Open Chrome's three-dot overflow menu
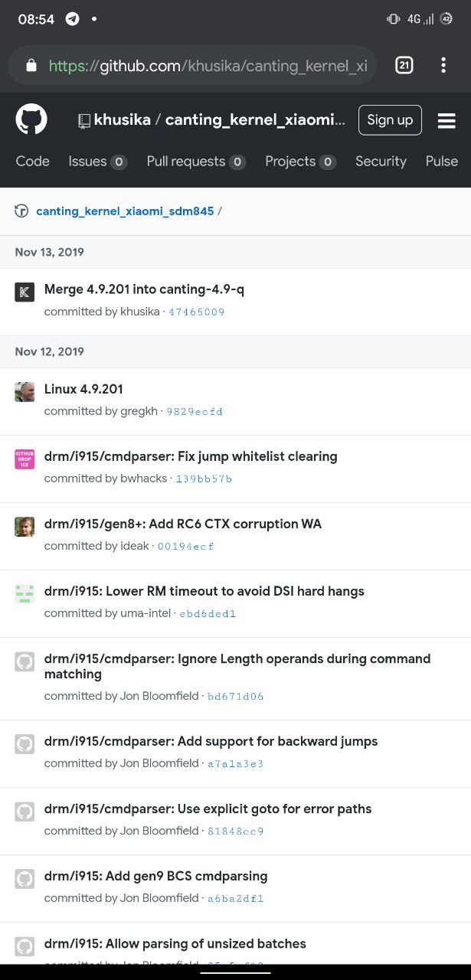 point(443,65)
